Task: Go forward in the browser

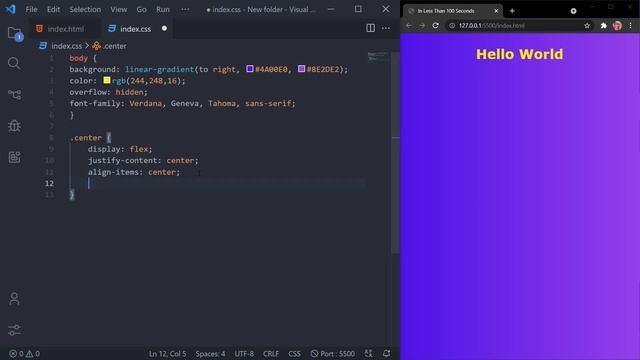Action: coord(422,25)
